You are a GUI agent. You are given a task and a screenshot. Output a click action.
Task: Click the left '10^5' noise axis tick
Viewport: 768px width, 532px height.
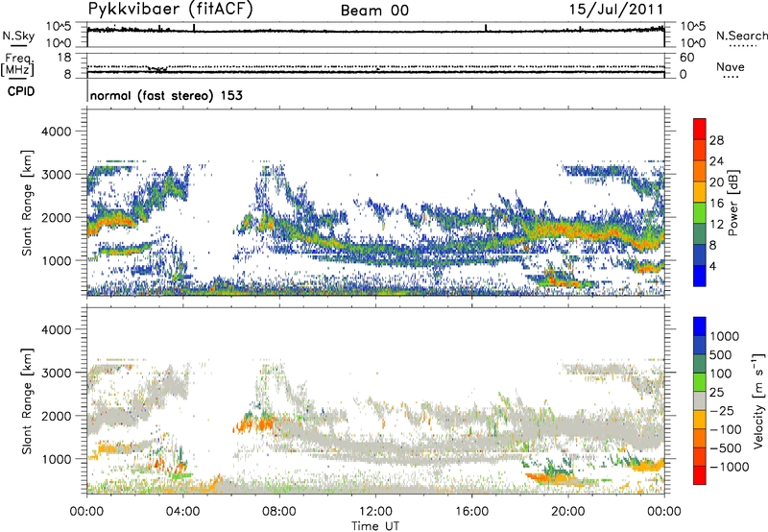(x=59, y=27)
